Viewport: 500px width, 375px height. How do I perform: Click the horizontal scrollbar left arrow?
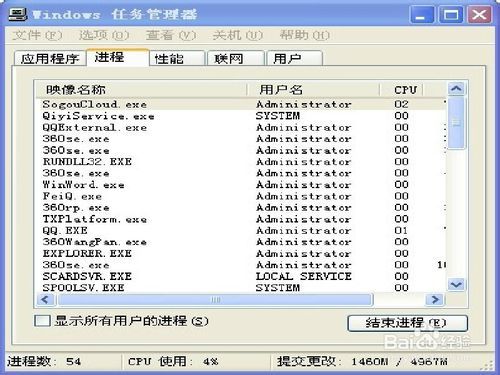[x=45, y=300]
